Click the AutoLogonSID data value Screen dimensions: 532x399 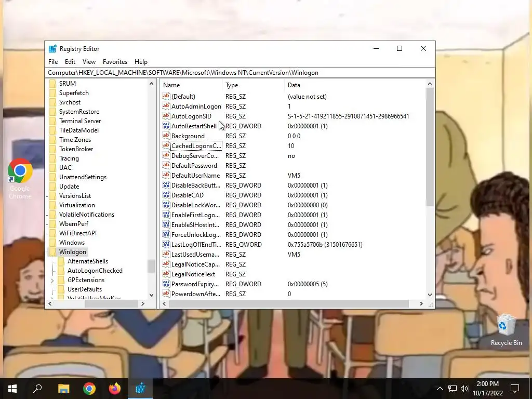pyautogui.click(x=349, y=116)
